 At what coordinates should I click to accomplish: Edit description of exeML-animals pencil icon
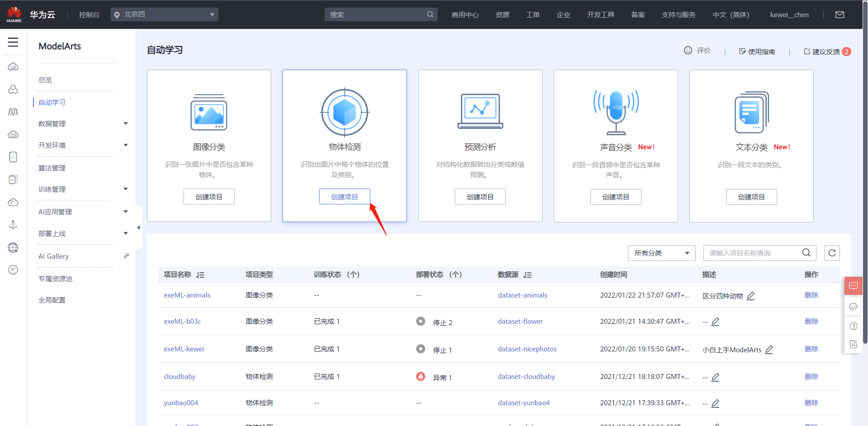coord(750,296)
